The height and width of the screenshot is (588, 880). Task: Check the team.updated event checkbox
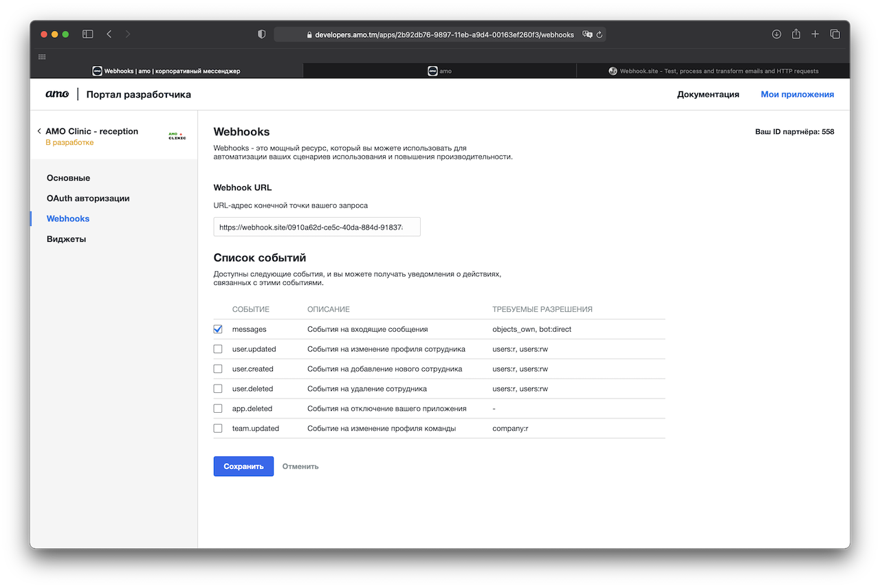(218, 429)
